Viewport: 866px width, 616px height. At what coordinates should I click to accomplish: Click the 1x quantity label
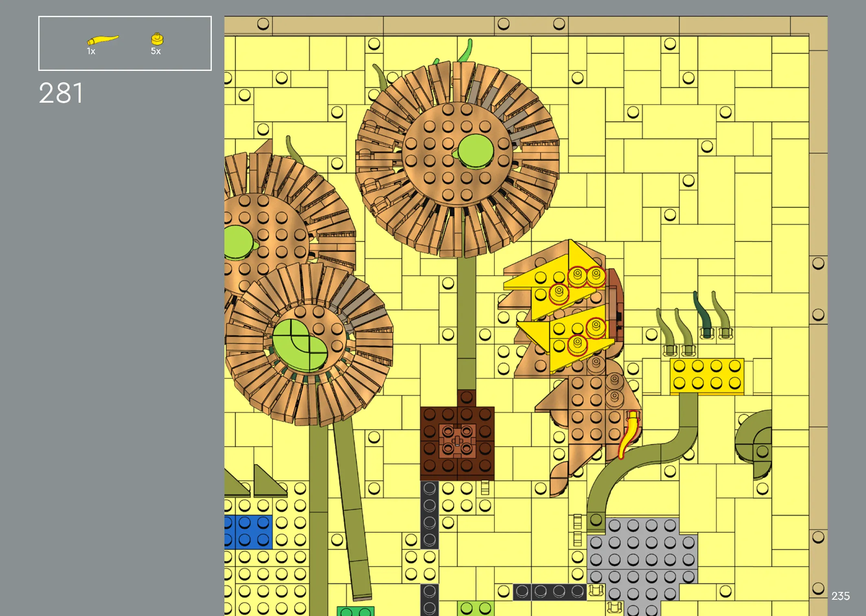91,51
